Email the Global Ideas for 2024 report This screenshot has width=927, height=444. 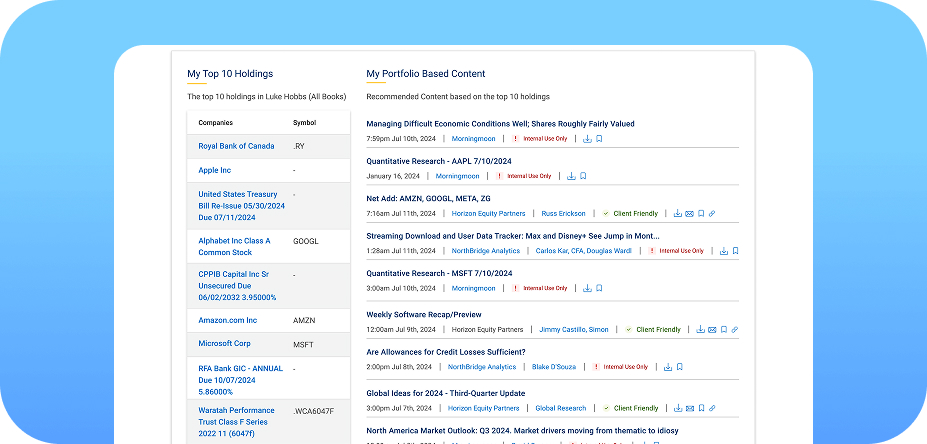click(689, 409)
